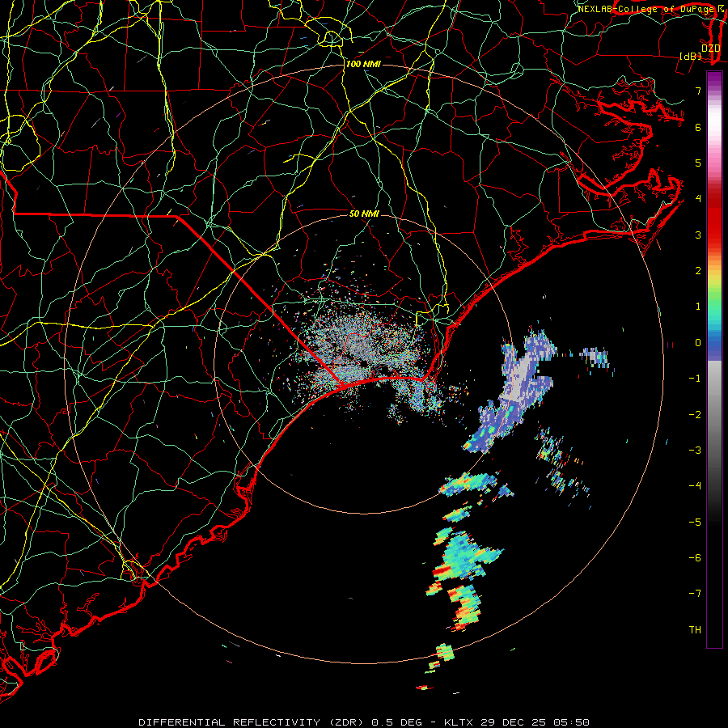Click the [dB] unit label
This screenshot has height=728, width=728.
691,56
